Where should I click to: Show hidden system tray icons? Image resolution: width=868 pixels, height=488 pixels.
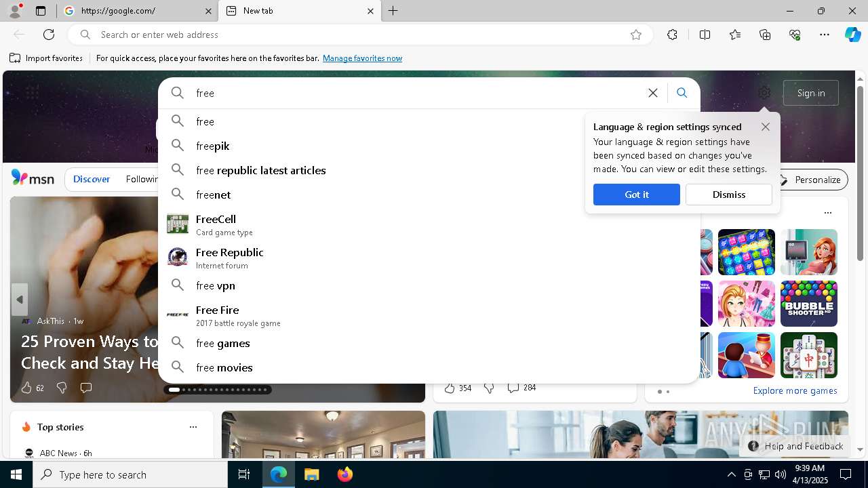pyautogui.click(x=731, y=474)
